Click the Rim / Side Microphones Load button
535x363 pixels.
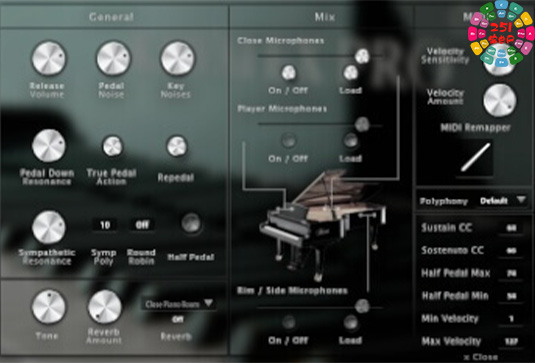351,322
